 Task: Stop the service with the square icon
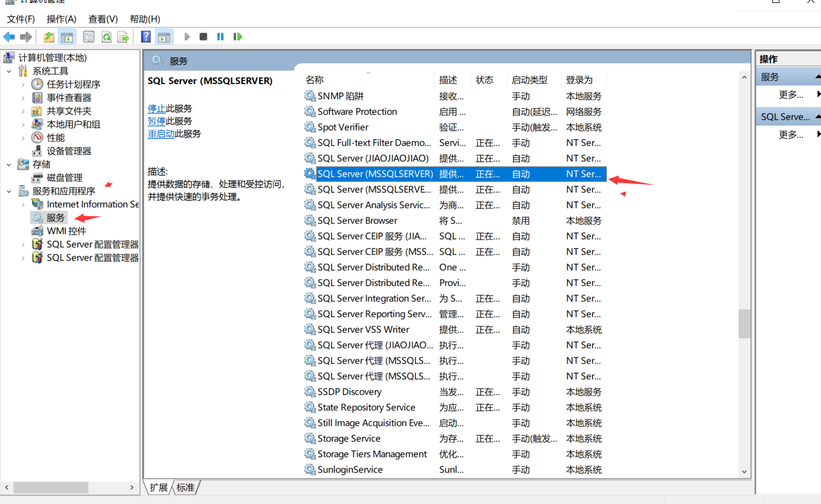203,37
